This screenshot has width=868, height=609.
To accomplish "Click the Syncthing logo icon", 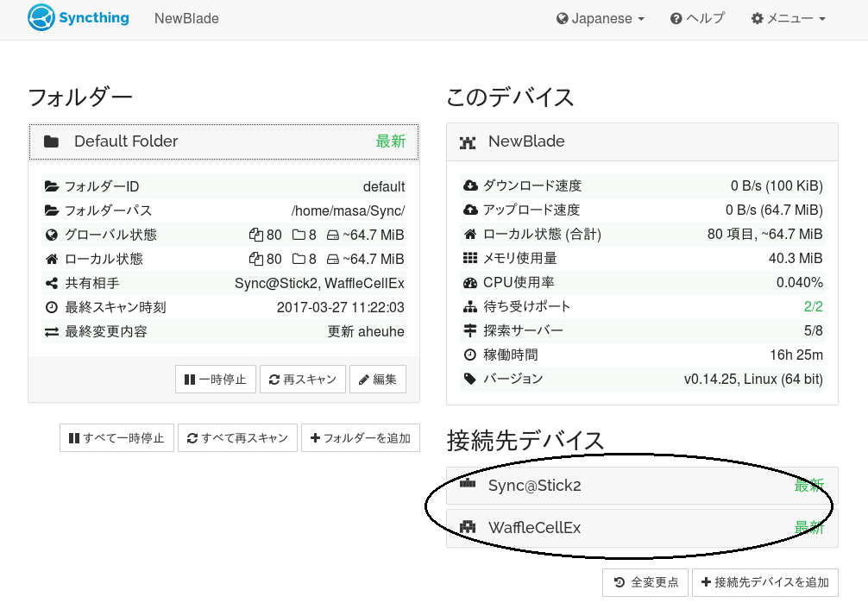I will click(x=41, y=18).
